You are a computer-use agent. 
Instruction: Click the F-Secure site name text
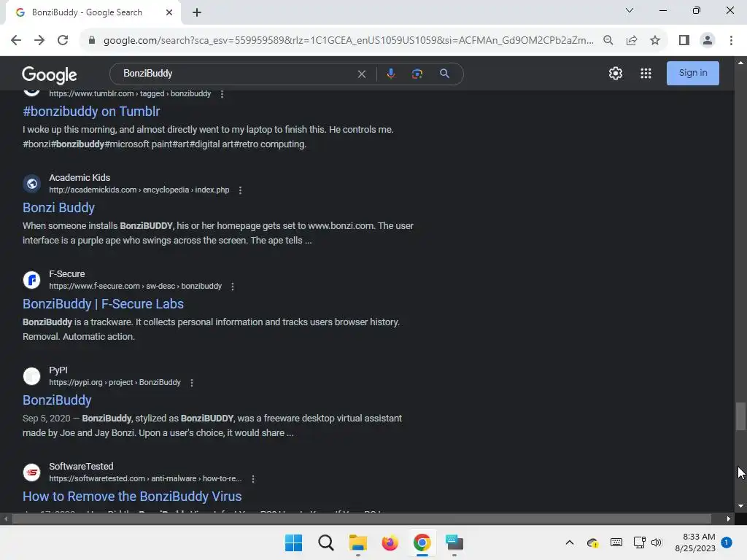point(66,274)
